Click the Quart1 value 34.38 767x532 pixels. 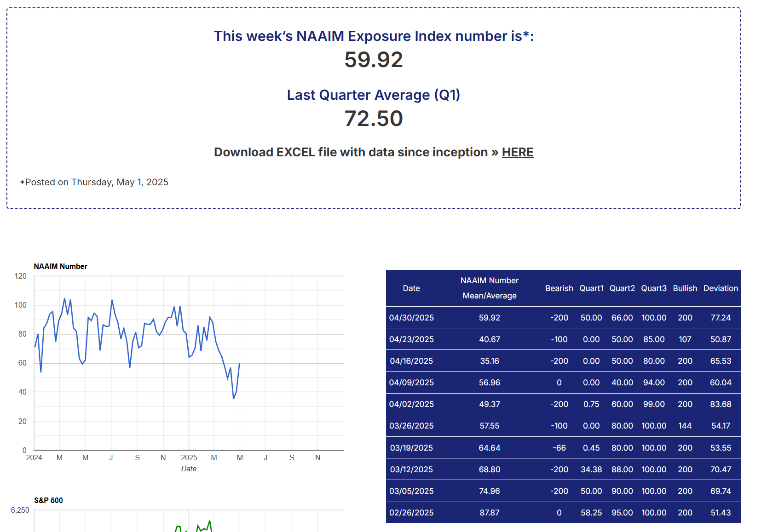[x=591, y=469]
